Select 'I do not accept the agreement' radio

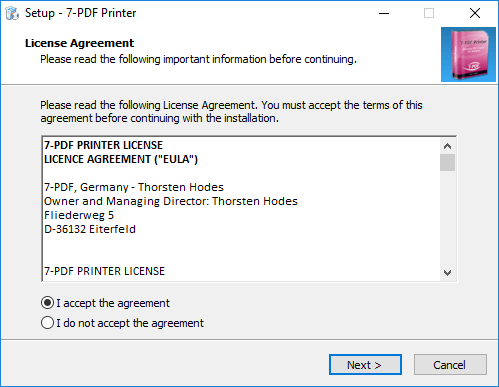(x=47, y=323)
